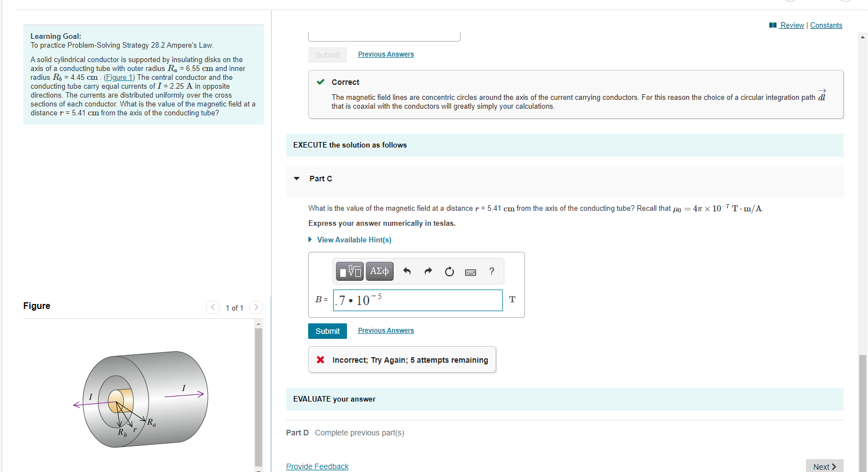Open the Constants reference
The width and height of the screenshot is (868, 472).
(x=826, y=25)
